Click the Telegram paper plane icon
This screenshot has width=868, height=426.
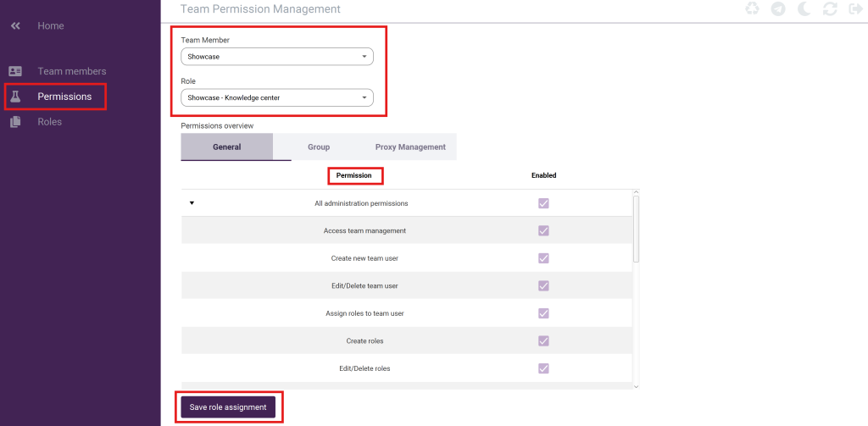(778, 8)
